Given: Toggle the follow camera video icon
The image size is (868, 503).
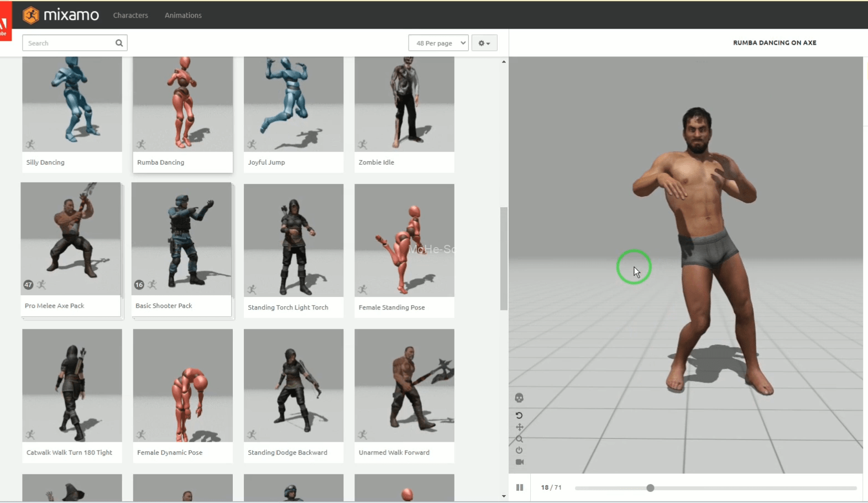Looking at the screenshot, I should click(519, 462).
